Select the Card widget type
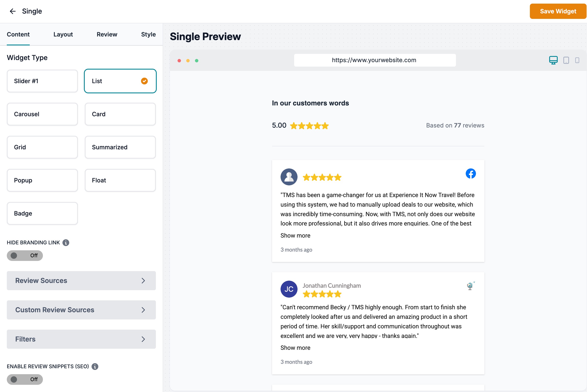The width and height of the screenshot is (587, 392). click(x=120, y=114)
